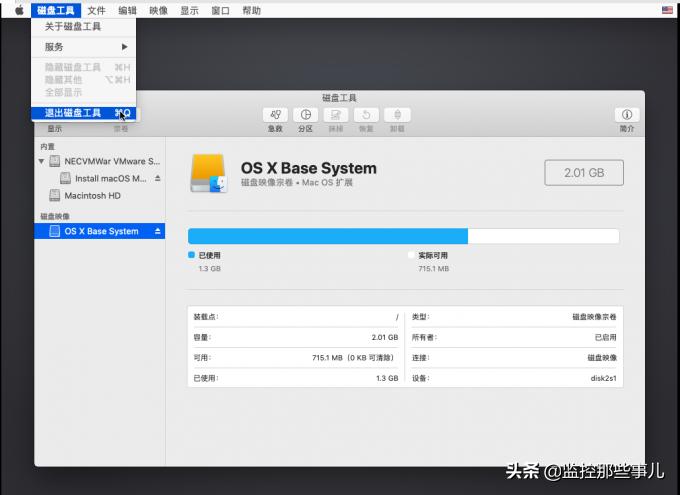The width and height of the screenshot is (680, 495).
Task: Select 退出磁盘工具 to quit
Action: click(83, 113)
